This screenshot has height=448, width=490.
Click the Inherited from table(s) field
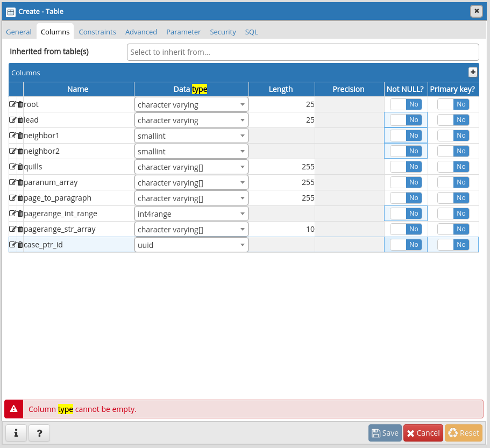click(x=302, y=52)
